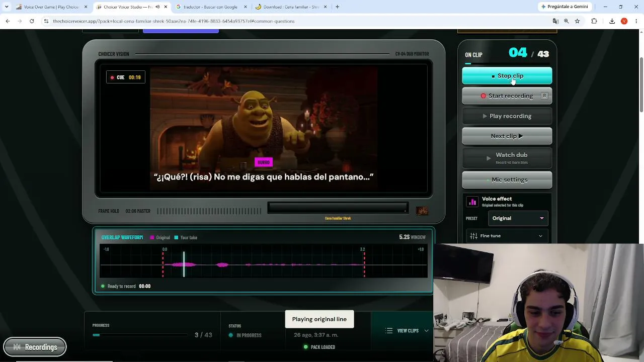Click the Watch dub button

(x=507, y=158)
